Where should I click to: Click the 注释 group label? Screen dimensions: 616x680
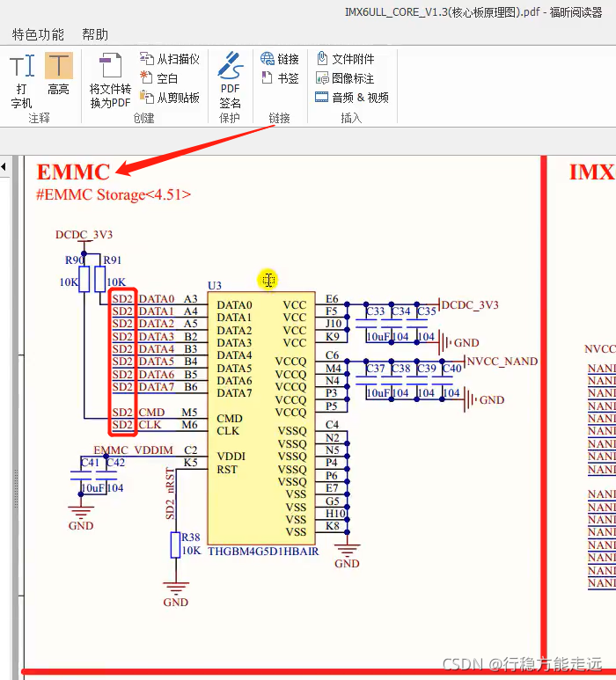tap(39, 118)
